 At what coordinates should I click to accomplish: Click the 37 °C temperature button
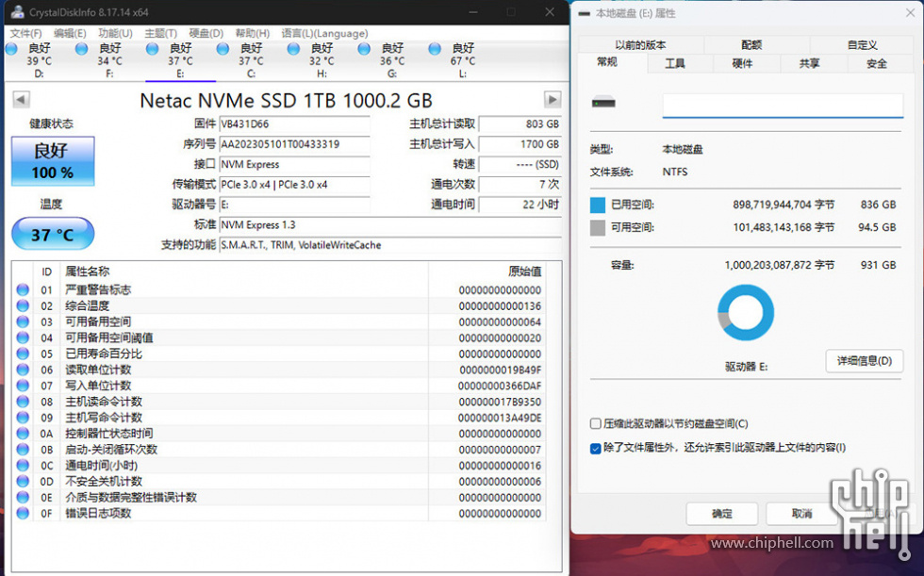pos(53,234)
